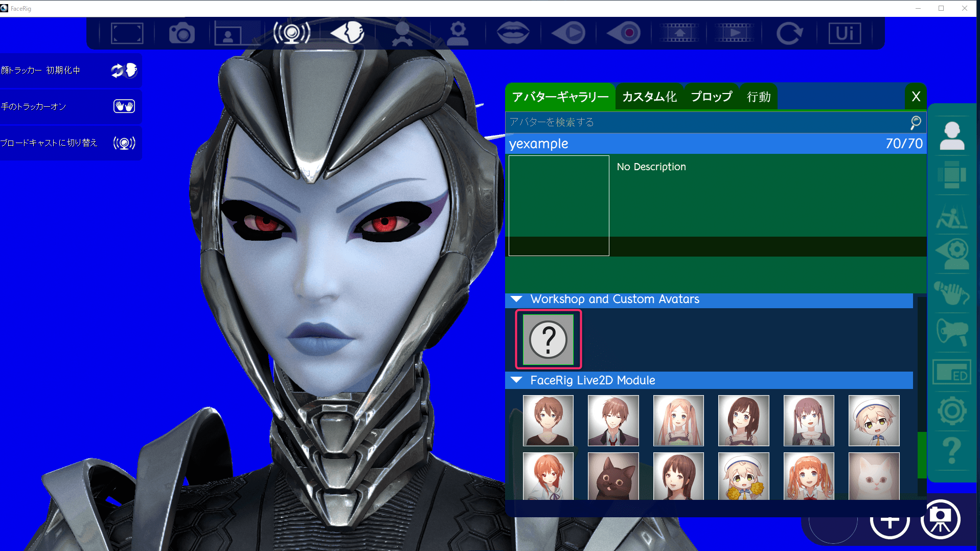Click the reload arrow icon in toolbar
This screenshot has width=980, height=551.
(x=789, y=34)
